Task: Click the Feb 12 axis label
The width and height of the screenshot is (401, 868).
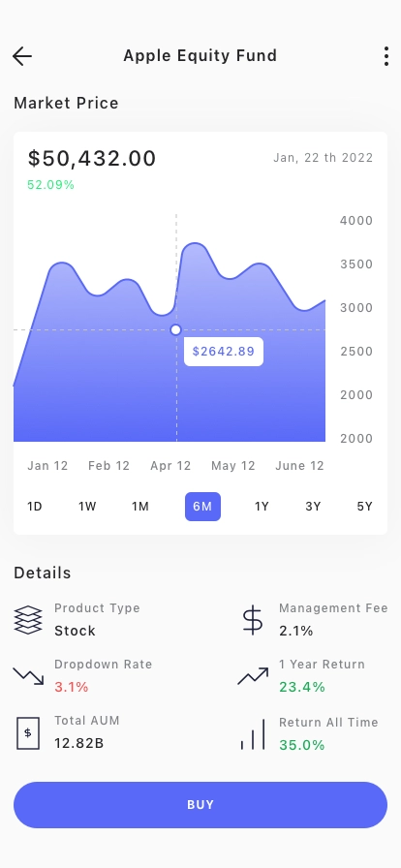Action: (108, 466)
